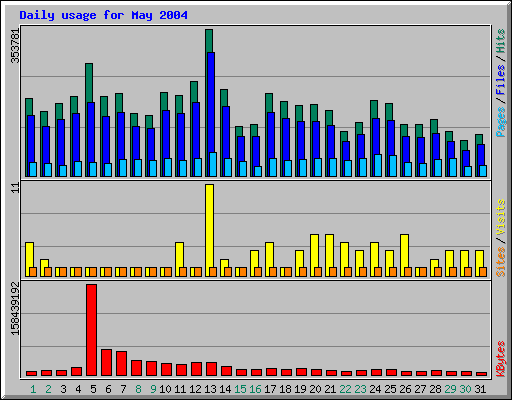
Task: Click the cyan pages bar for day 13
Action: coord(213,164)
